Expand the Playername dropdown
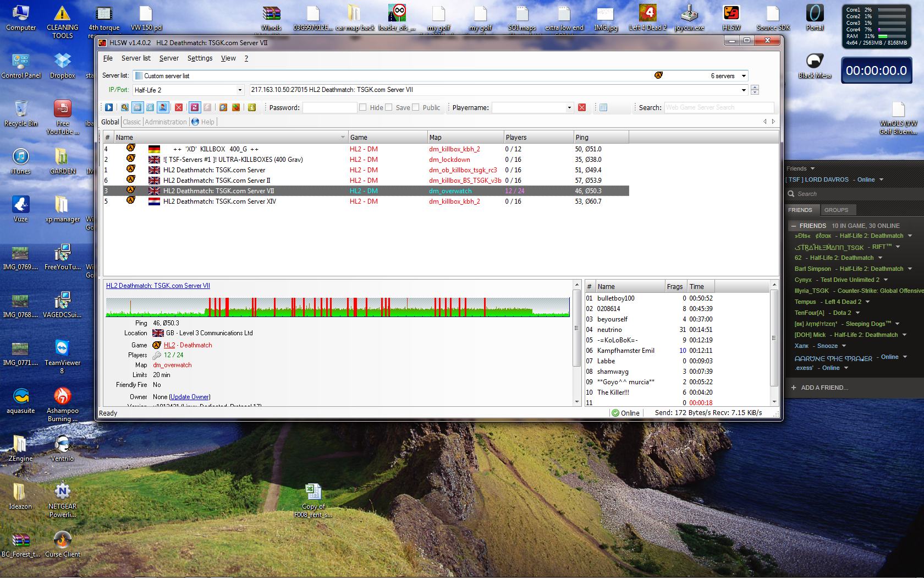This screenshot has width=924, height=578. [x=569, y=108]
